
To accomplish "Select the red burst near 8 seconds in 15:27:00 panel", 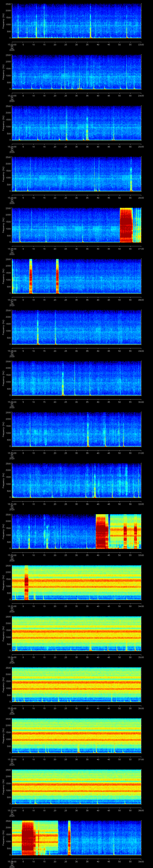I will coord(31,276).
